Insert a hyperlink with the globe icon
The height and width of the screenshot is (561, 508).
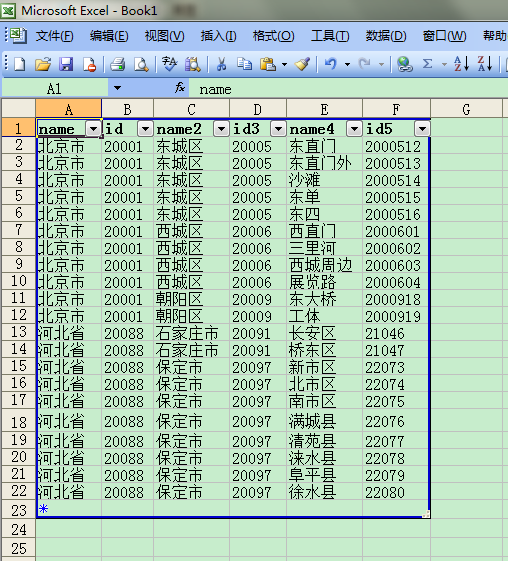(405, 64)
